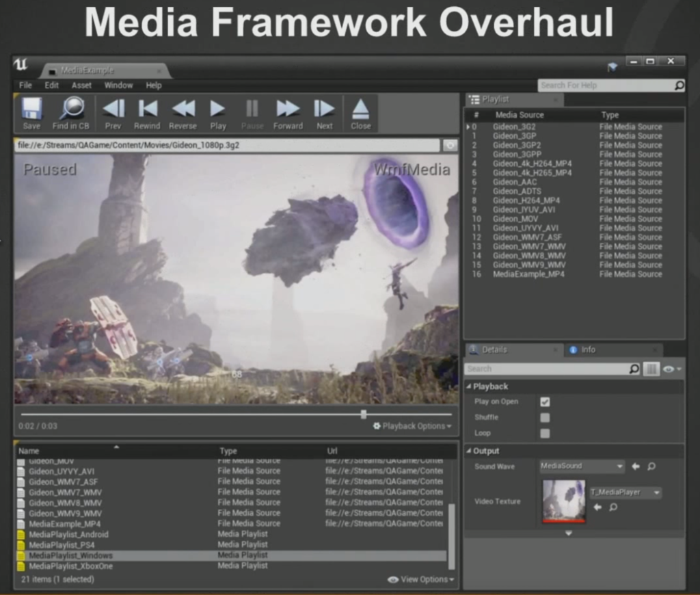Browse to Video Texture asset magnifier
Image resolution: width=700 pixels, height=595 pixels.
tap(613, 507)
